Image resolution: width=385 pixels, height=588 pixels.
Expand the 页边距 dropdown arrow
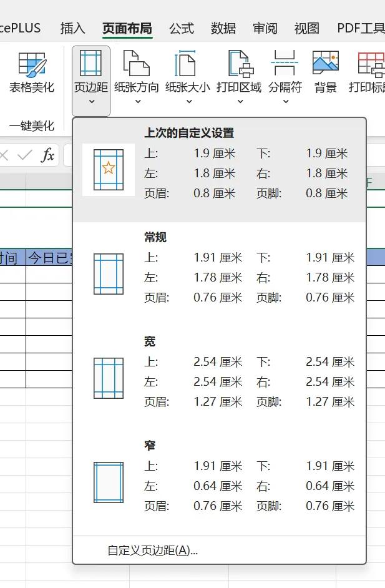92,102
